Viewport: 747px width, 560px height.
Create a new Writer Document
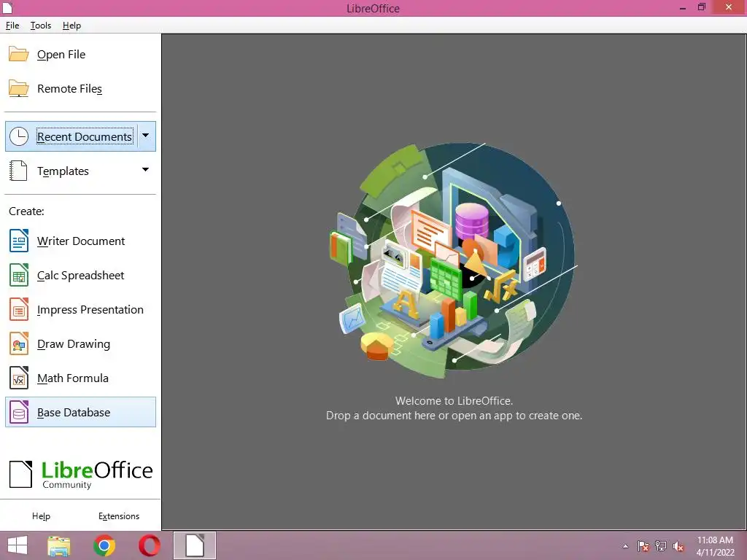[80, 241]
